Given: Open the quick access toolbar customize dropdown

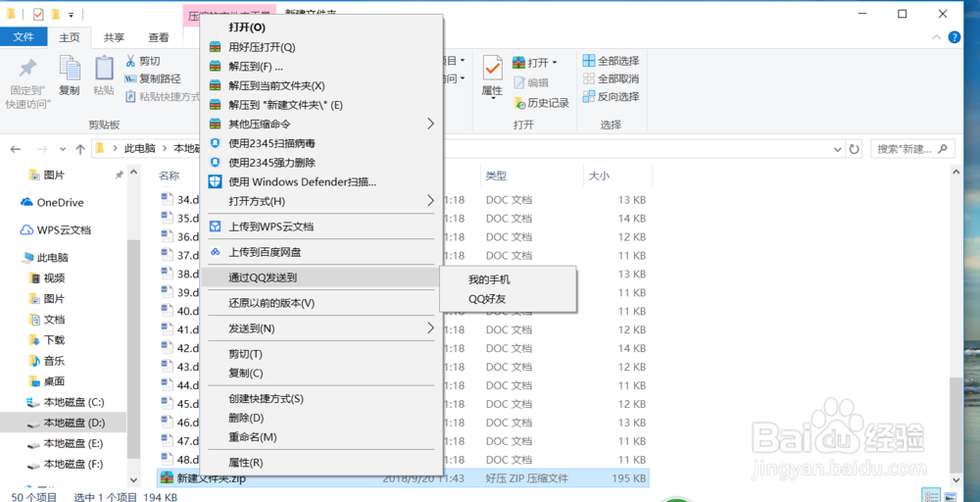Looking at the screenshot, I should 72,14.
